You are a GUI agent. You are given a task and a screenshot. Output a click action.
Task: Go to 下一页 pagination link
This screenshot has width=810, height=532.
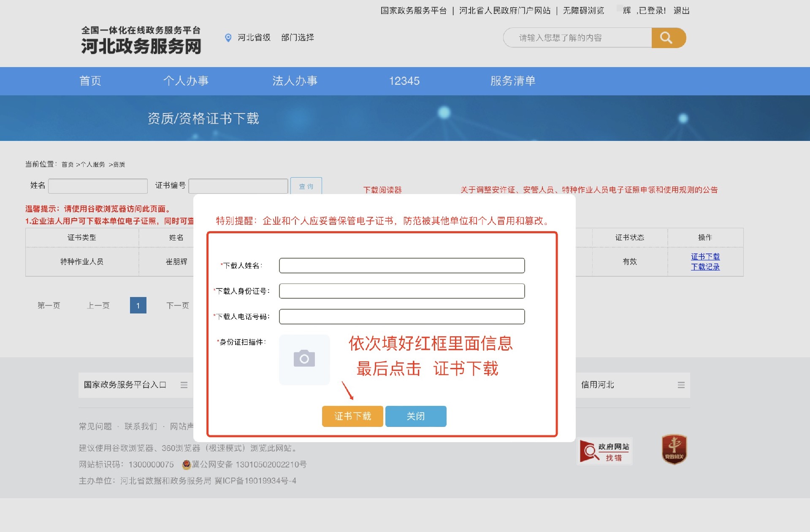click(x=178, y=305)
